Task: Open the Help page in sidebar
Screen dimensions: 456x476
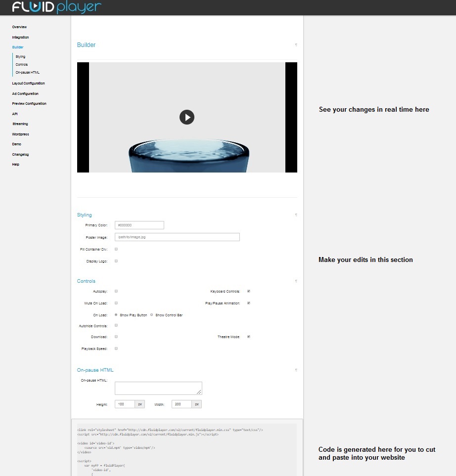Action: (x=15, y=165)
